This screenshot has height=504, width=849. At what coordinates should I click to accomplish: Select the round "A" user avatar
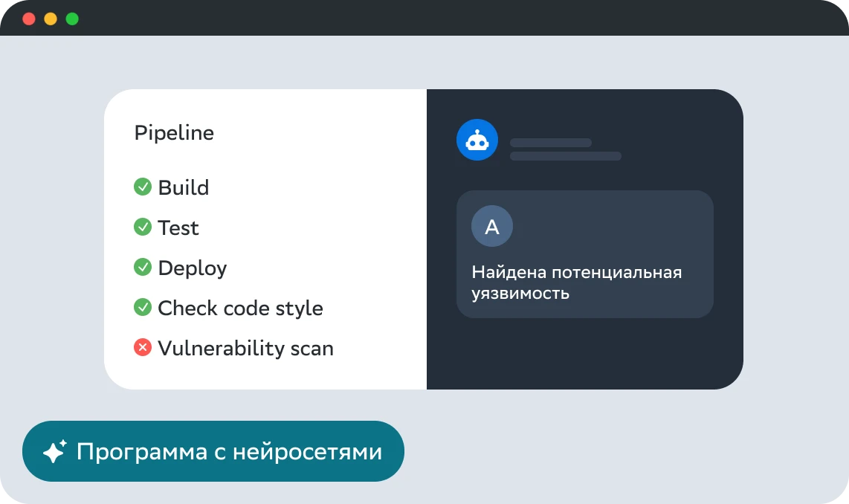(491, 227)
